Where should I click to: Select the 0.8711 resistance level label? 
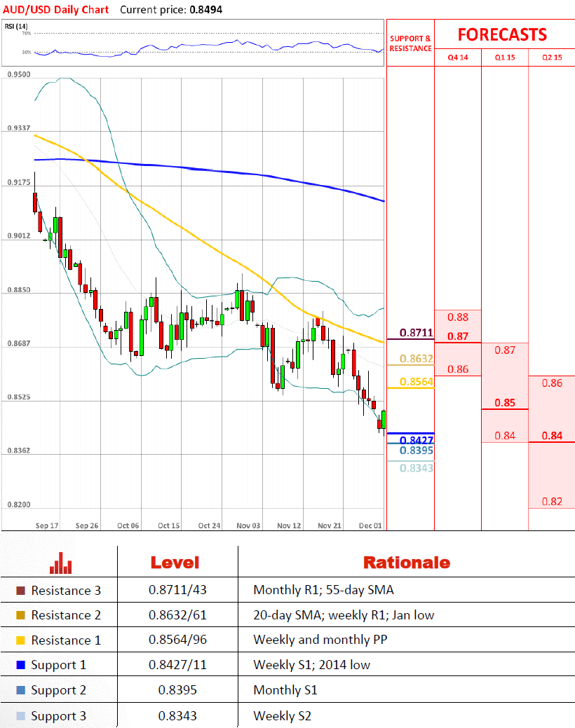[417, 333]
